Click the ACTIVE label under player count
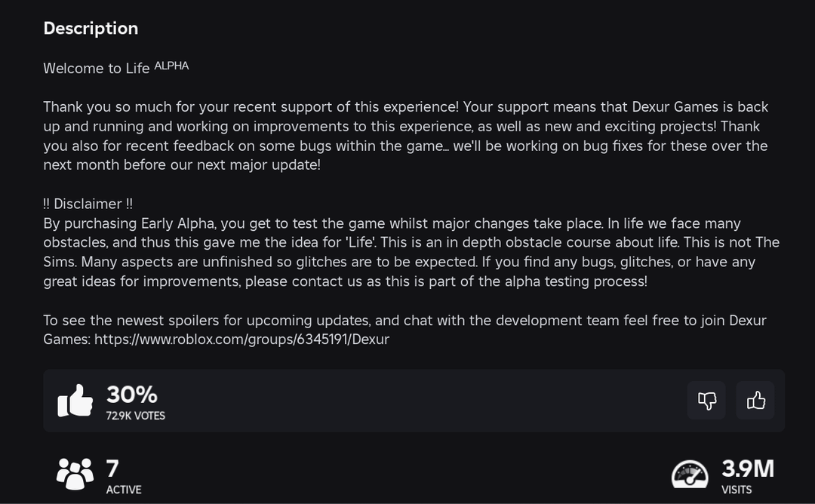Viewport: 815px width, 504px height. tap(124, 490)
